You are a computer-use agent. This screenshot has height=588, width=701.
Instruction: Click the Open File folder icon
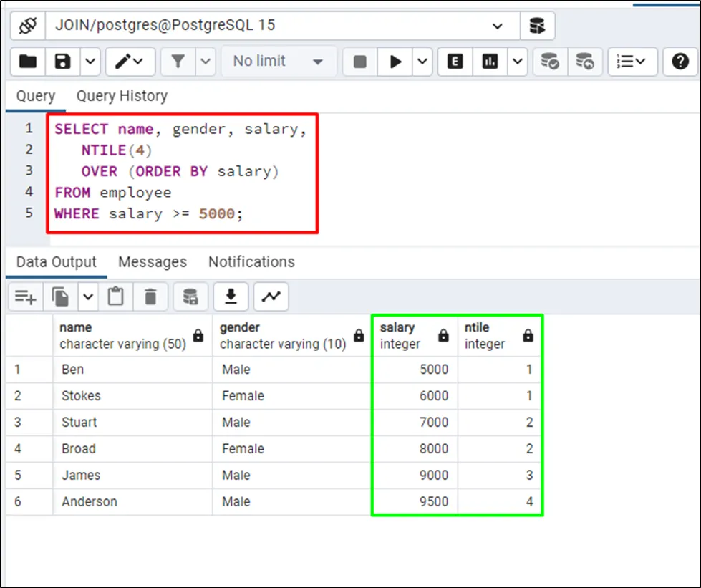pyautogui.click(x=28, y=62)
